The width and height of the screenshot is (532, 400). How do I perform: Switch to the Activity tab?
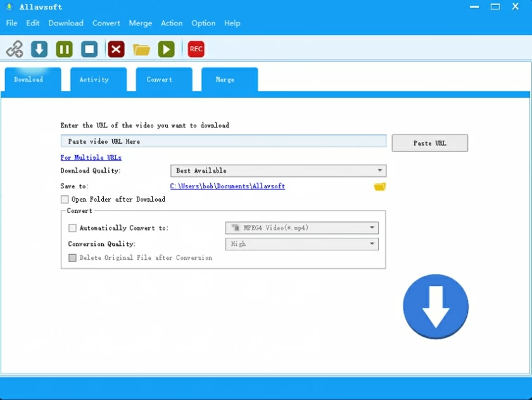tap(94, 80)
